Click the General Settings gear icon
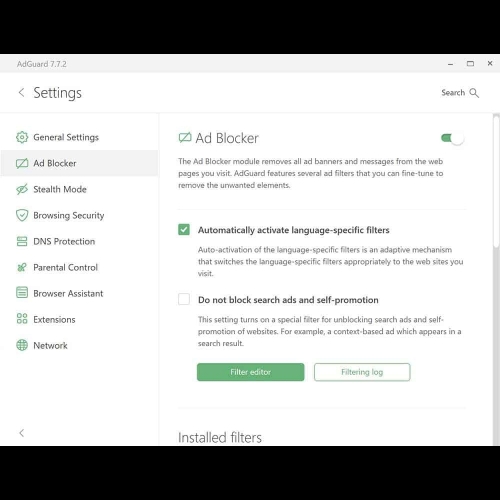Image resolution: width=500 pixels, height=500 pixels. coord(22,137)
